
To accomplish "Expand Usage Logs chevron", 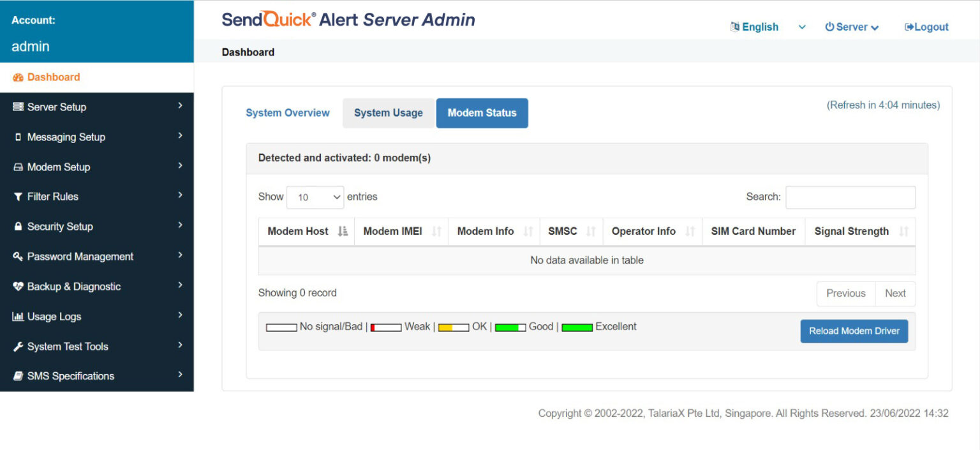I will pos(181,315).
